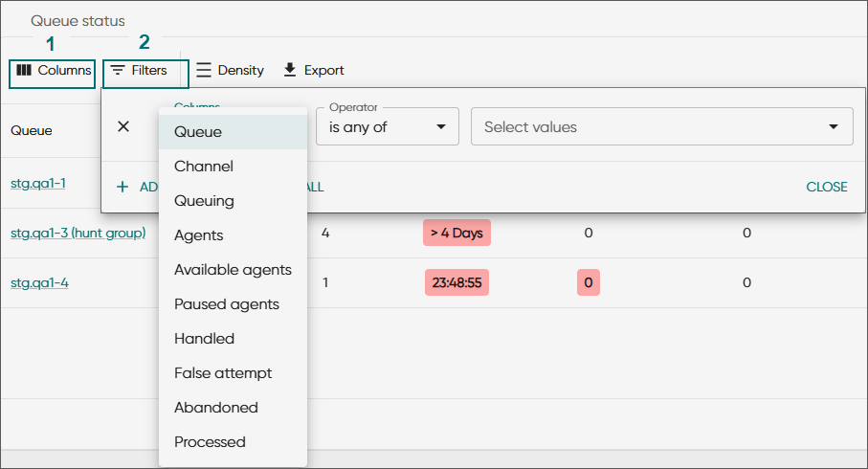
Task: Select Processed from the list
Action: tap(234, 442)
